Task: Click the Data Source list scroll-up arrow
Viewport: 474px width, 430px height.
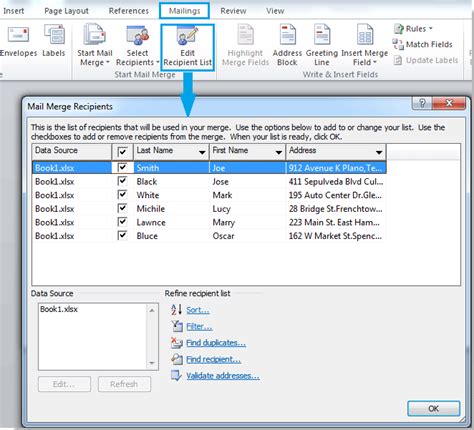Action: 152,310
